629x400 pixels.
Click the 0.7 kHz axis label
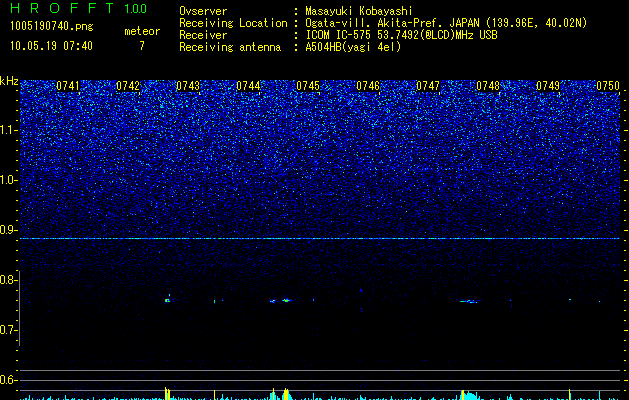pos(8,330)
